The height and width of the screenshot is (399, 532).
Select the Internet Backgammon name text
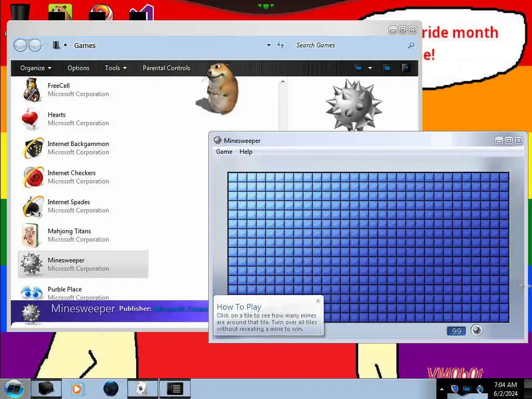pos(78,144)
